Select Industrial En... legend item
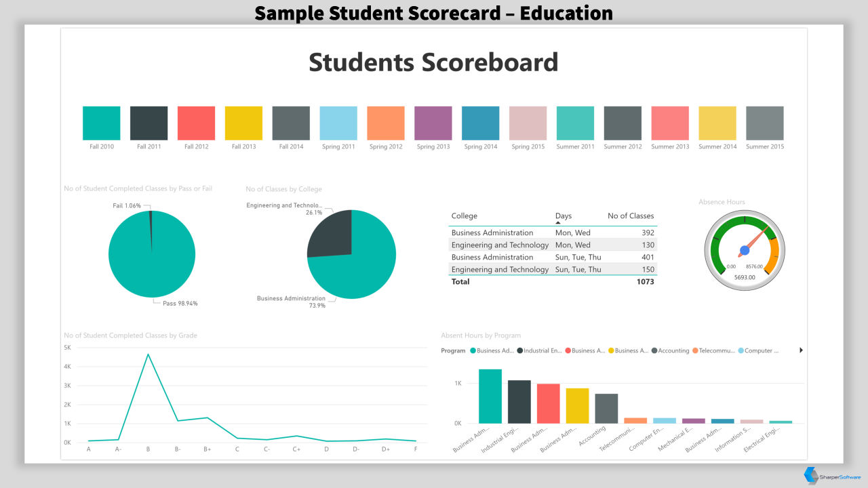The width and height of the screenshot is (868, 488). (x=539, y=351)
